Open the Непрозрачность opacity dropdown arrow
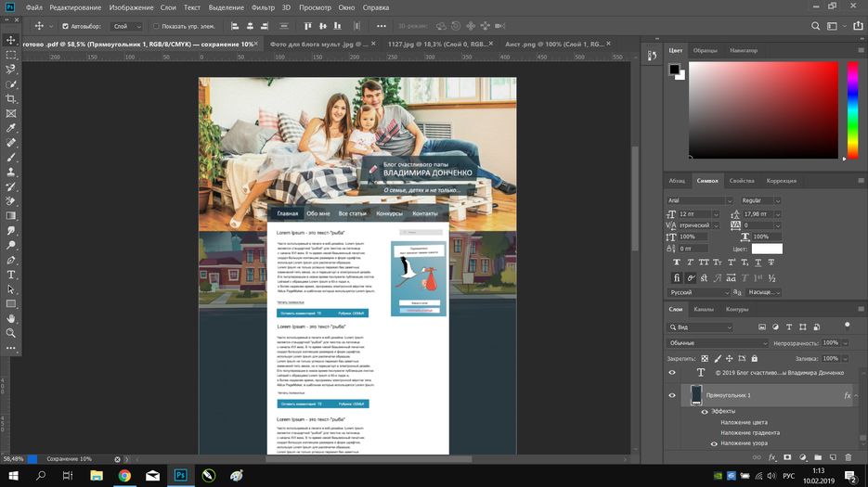868x487 pixels. (845, 343)
